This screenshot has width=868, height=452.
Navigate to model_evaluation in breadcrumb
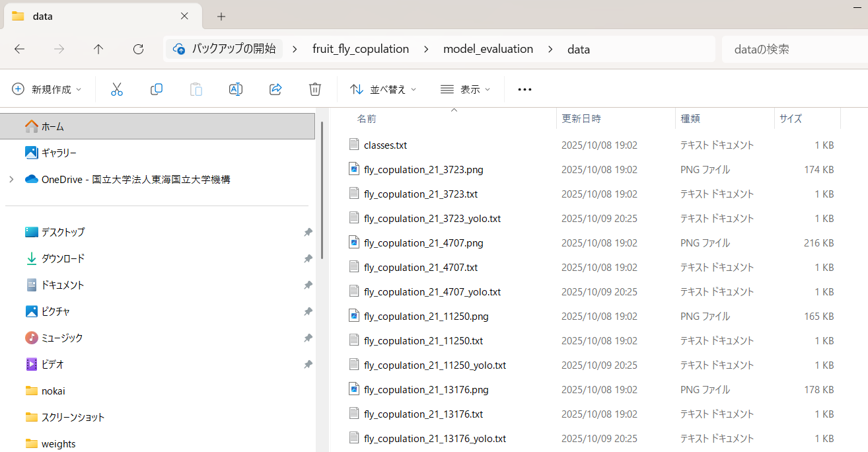tap(488, 49)
